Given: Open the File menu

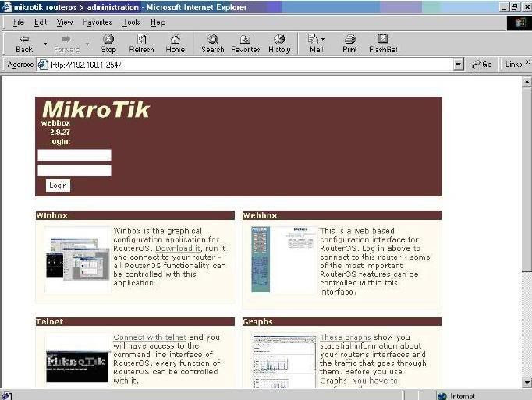Looking at the screenshot, I should [19, 23].
